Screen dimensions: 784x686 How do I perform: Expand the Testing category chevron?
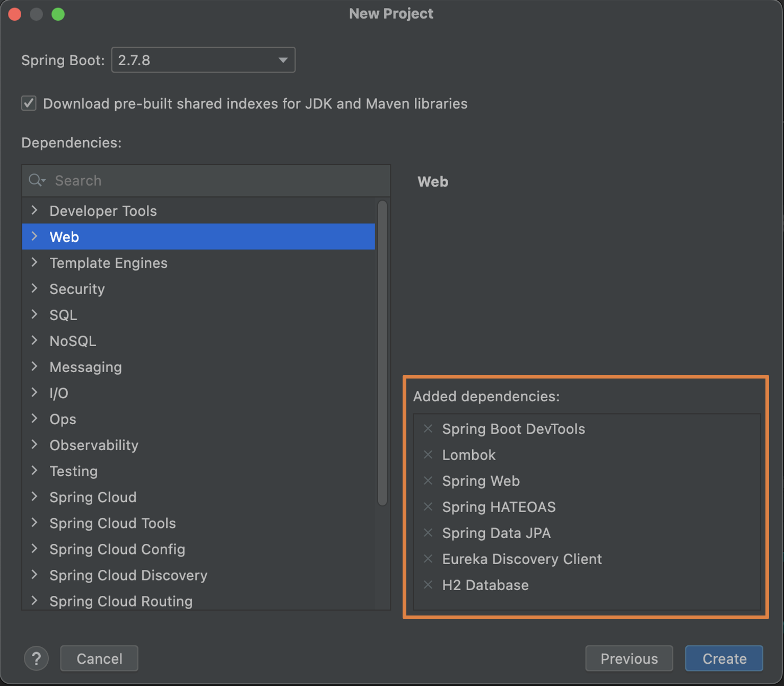coord(34,470)
